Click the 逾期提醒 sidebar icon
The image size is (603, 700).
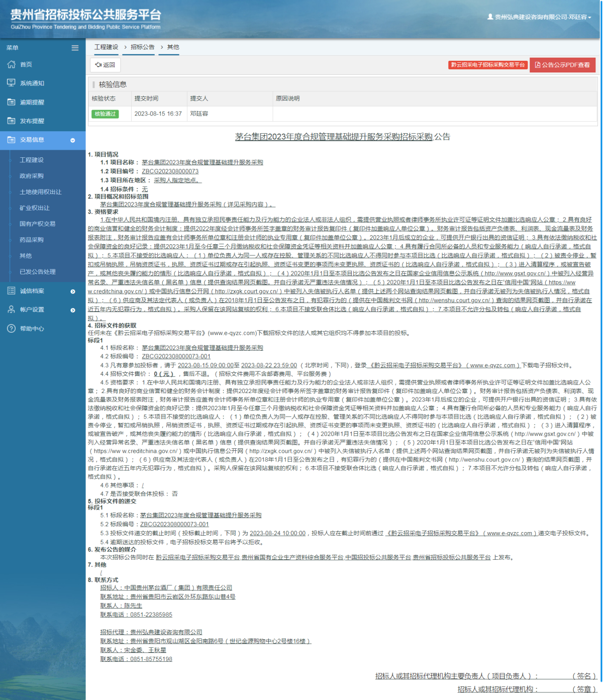11,102
